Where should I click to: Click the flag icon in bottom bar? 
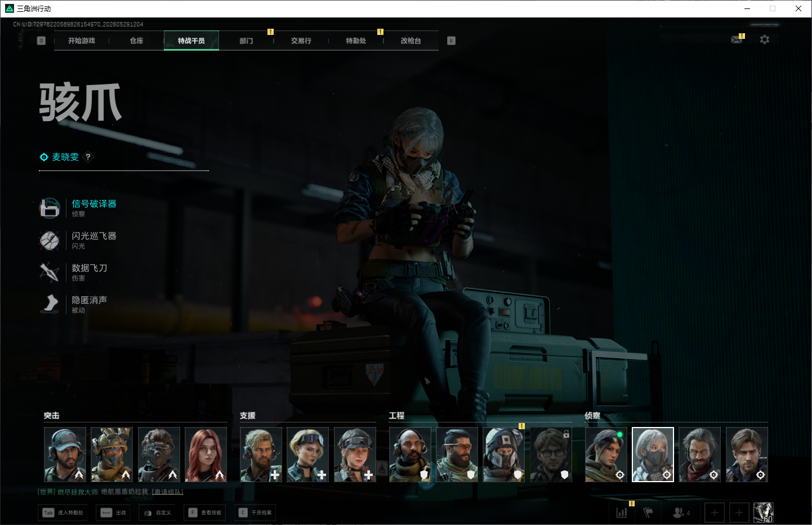648,513
